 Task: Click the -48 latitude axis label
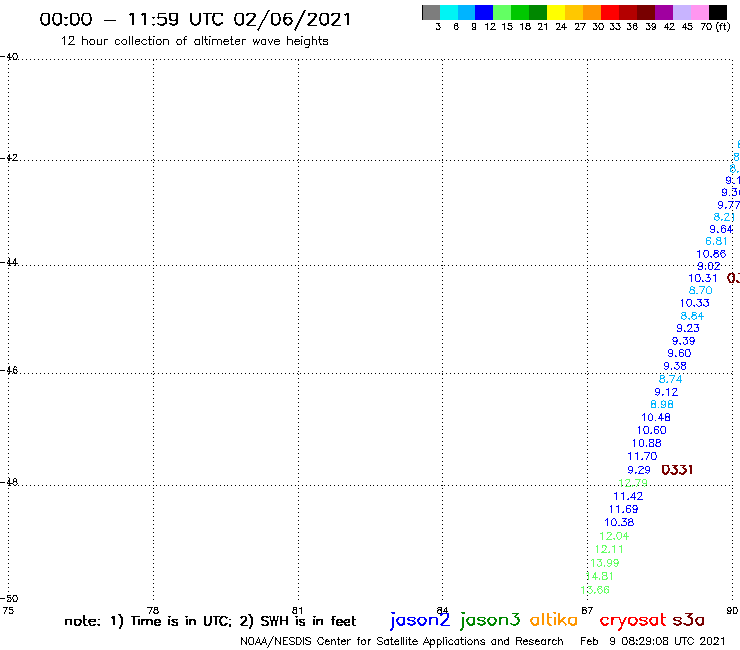click(x=9, y=482)
